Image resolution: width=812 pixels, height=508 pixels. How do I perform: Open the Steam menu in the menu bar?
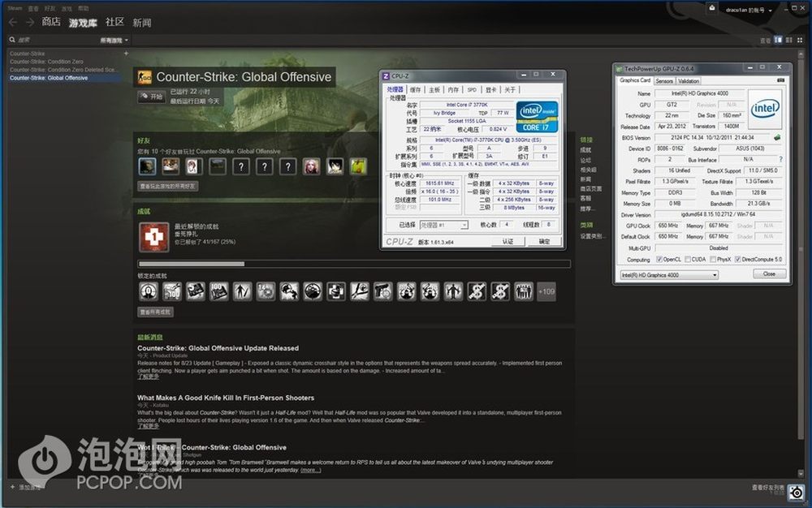tap(15, 8)
